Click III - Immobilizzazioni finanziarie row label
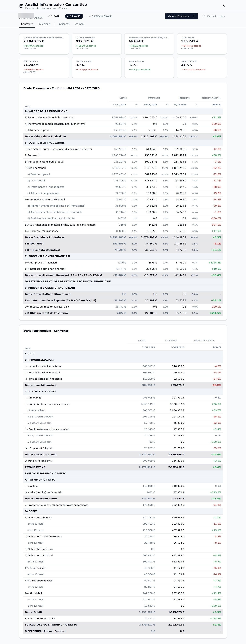Image resolution: width=246 pixels, height=644 pixels. click(44, 379)
